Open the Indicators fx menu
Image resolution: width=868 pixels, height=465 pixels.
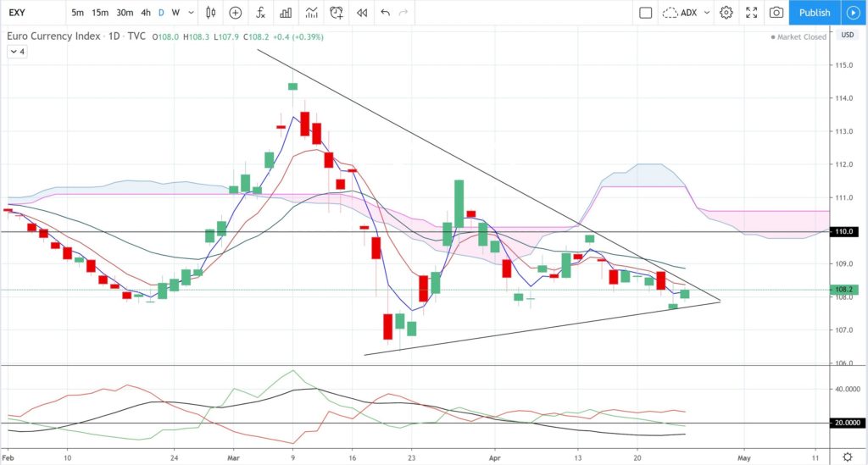[x=260, y=12]
